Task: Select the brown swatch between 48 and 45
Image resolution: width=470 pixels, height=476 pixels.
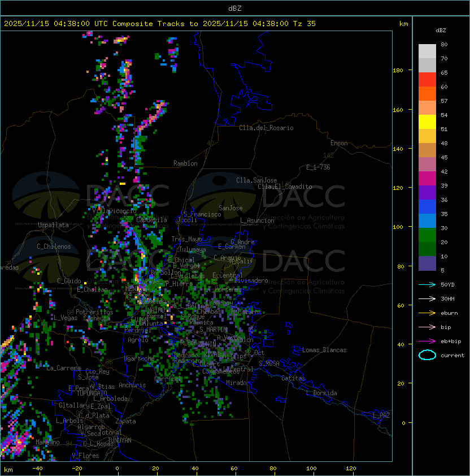Action: 427,150
